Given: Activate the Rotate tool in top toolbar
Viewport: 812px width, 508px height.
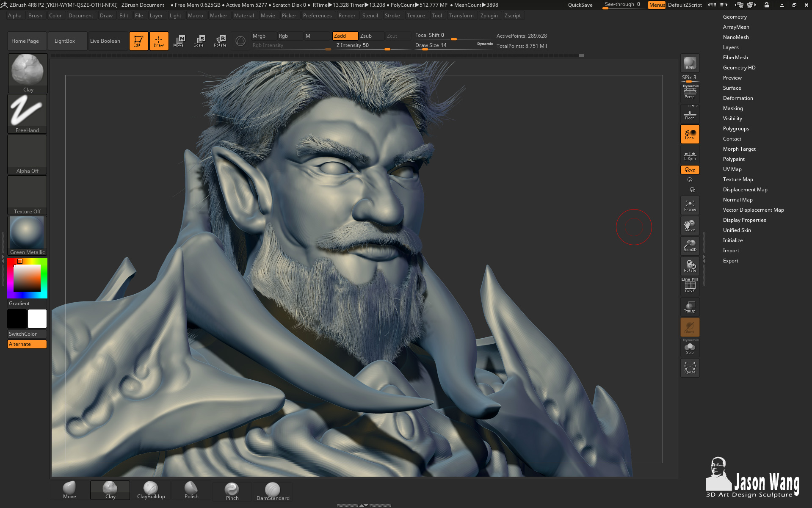Looking at the screenshot, I should (x=220, y=41).
